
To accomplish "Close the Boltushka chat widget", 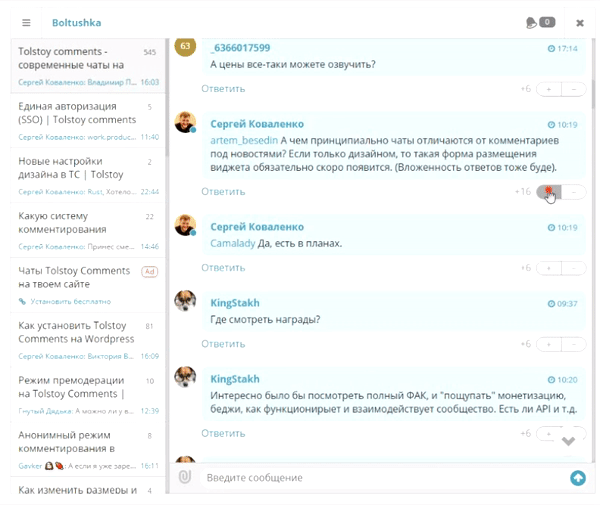I will pos(580,23).
